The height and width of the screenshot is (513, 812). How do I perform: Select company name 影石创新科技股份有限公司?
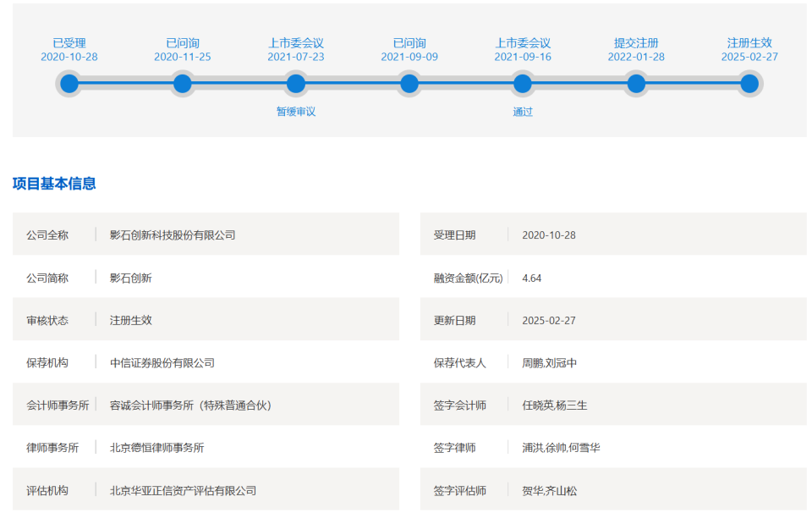173,235
